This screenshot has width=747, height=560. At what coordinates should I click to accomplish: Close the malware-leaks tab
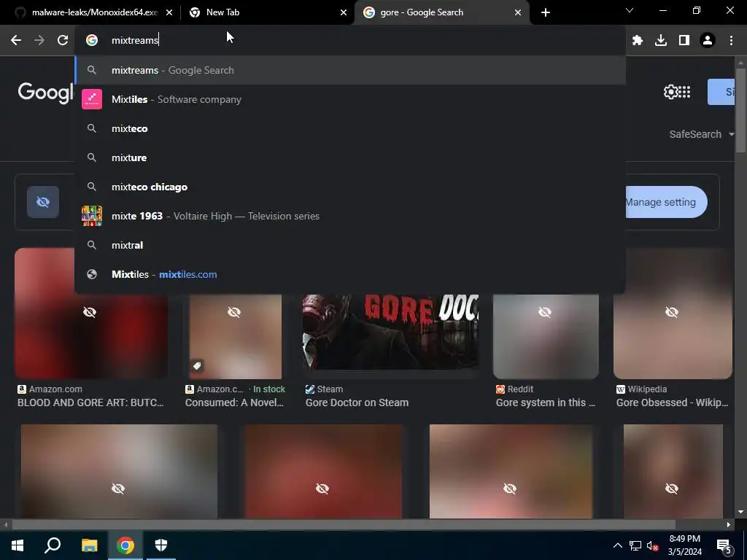pos(169,12)
